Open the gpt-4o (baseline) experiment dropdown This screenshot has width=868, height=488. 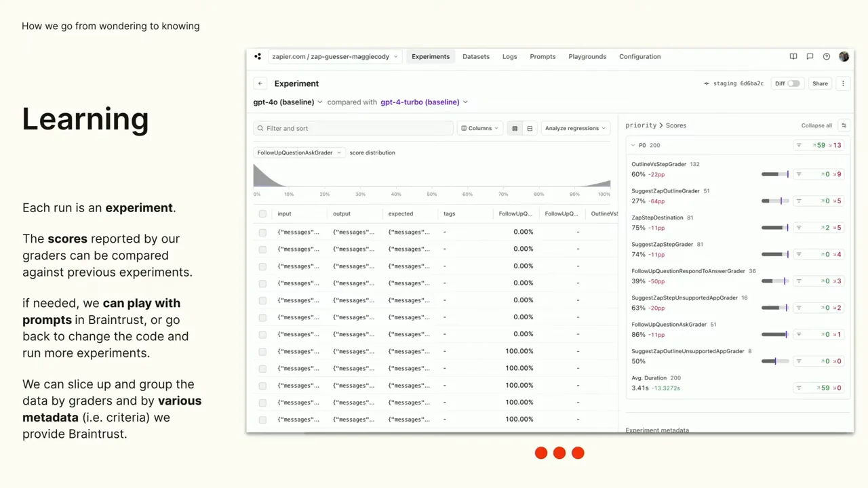pos(288,102)
